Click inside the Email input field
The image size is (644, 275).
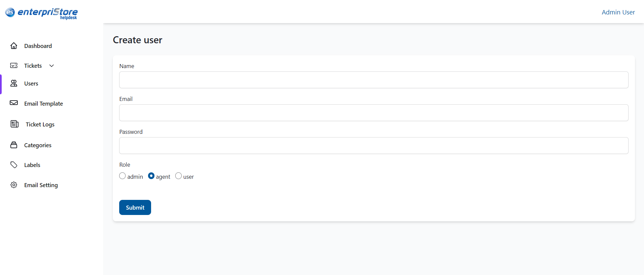click(x=373, y=113)
